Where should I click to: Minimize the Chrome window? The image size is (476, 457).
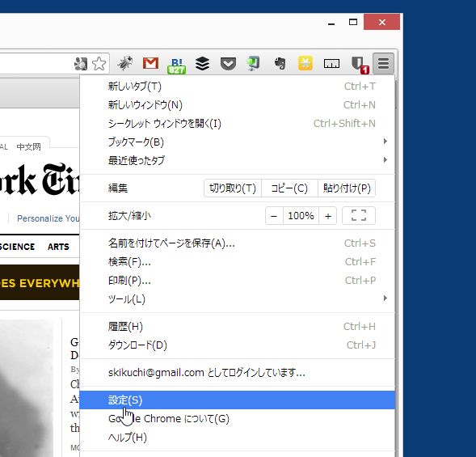tap(331, 23)
